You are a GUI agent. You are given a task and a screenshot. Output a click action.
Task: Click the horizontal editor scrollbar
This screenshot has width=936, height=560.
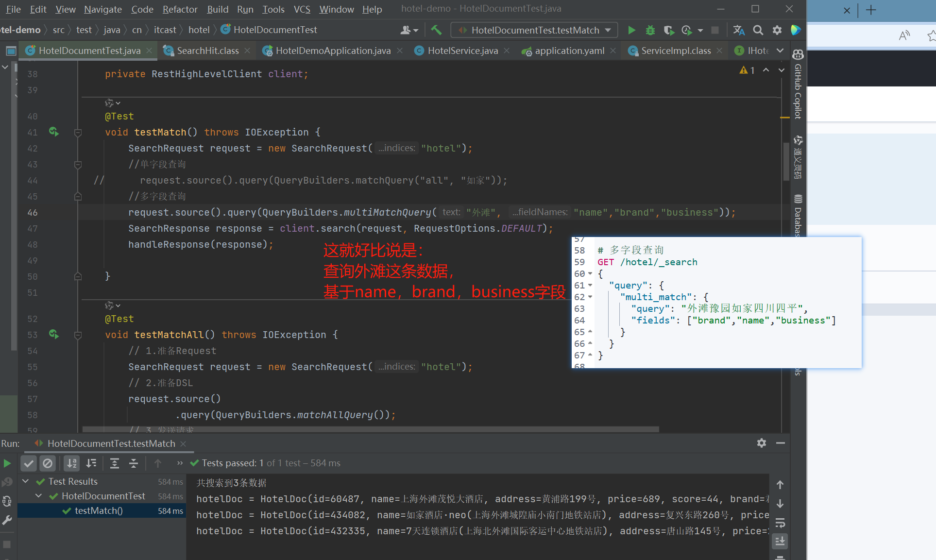(370, 429)
